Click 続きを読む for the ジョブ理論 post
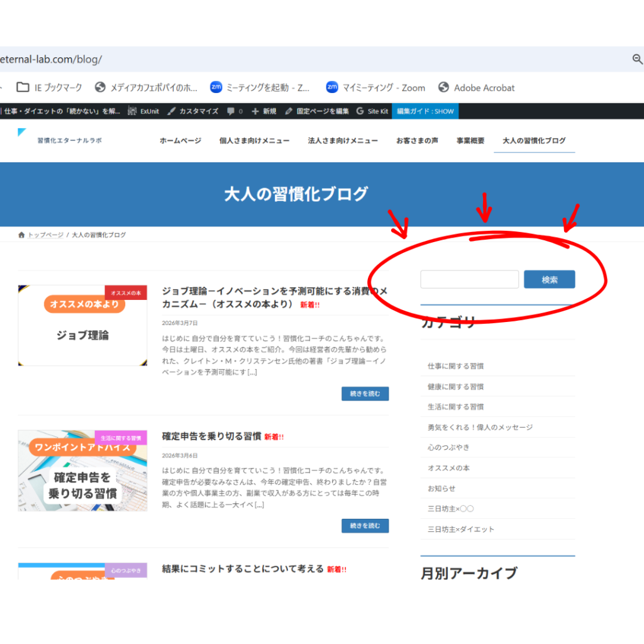Screen dimensions: 644x644 point(365,394)
